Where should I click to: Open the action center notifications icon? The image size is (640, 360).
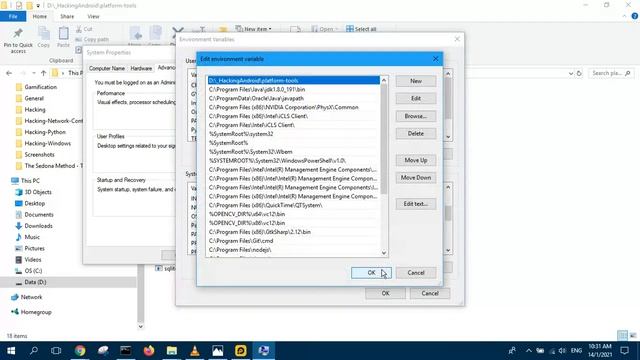click(x=624, y=351)
